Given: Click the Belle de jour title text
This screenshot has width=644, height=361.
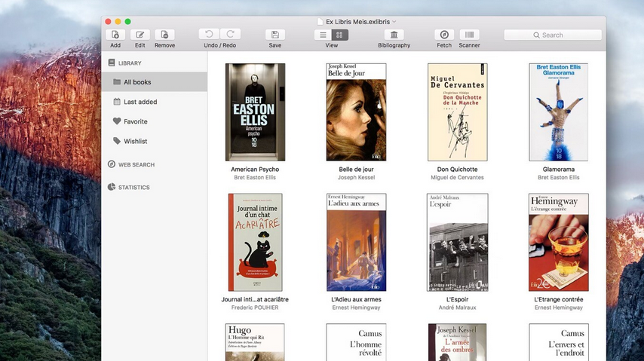Looking at the screenshot, I should 356,170.
